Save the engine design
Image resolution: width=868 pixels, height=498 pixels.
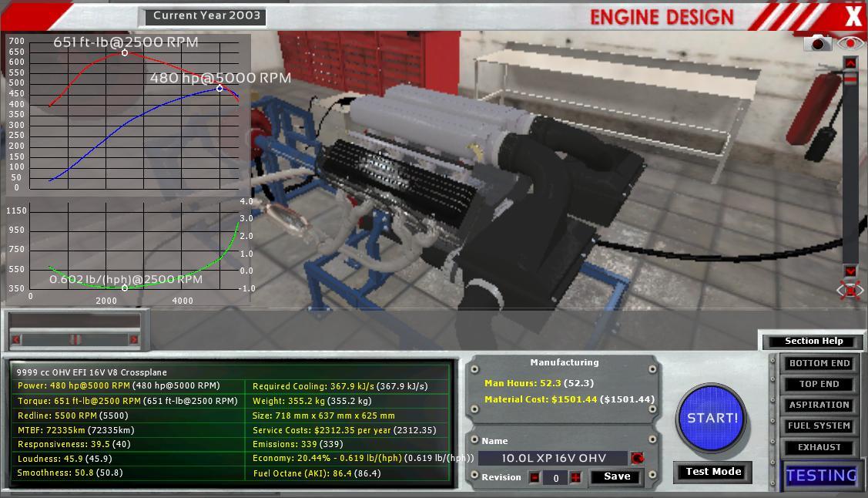tap(616, 477)
